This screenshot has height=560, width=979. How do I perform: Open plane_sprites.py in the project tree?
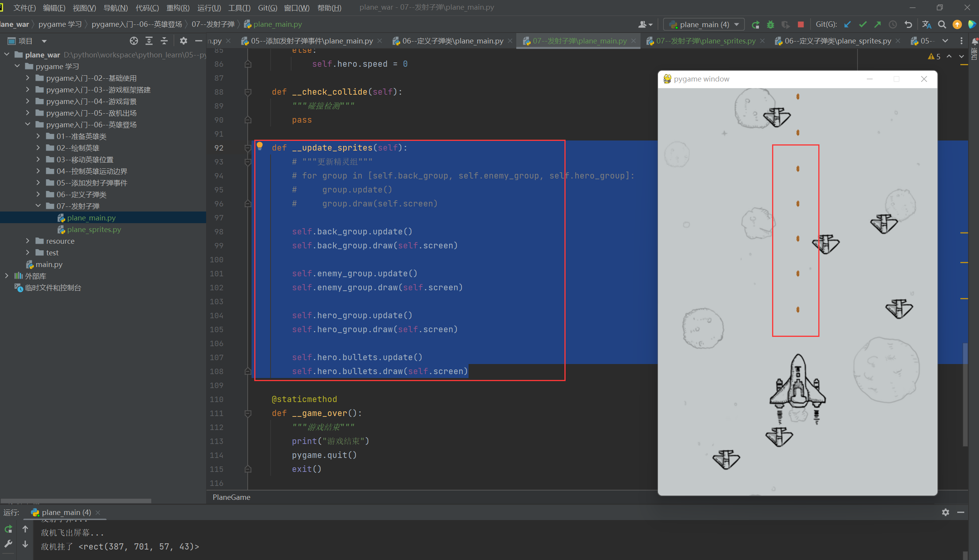coord(94,229)
